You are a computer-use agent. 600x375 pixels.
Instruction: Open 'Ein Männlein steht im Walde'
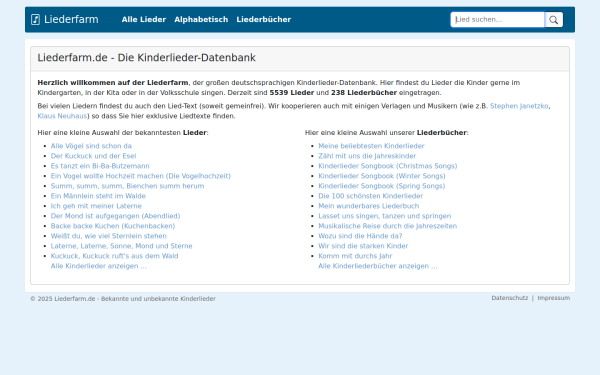[98, 196]
